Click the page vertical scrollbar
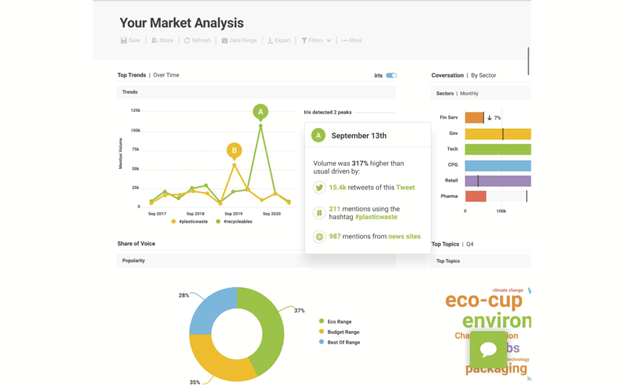 click(x=528, y=61)
